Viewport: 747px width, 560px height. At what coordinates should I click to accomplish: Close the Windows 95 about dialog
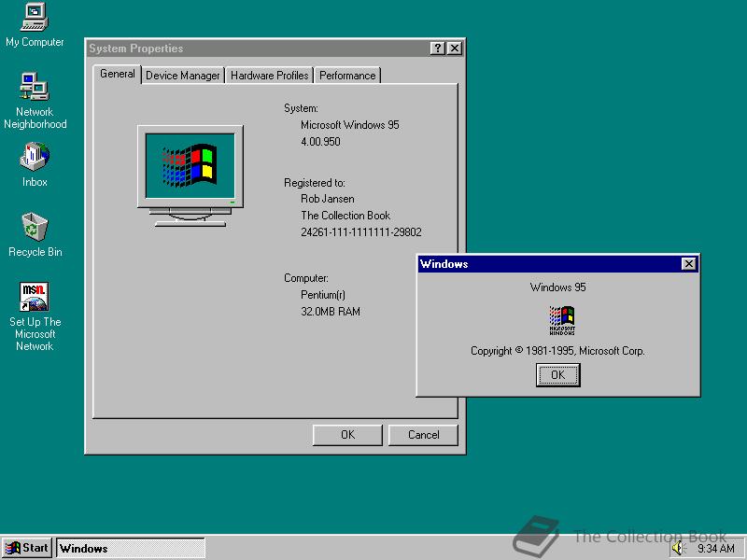(688, 264)
